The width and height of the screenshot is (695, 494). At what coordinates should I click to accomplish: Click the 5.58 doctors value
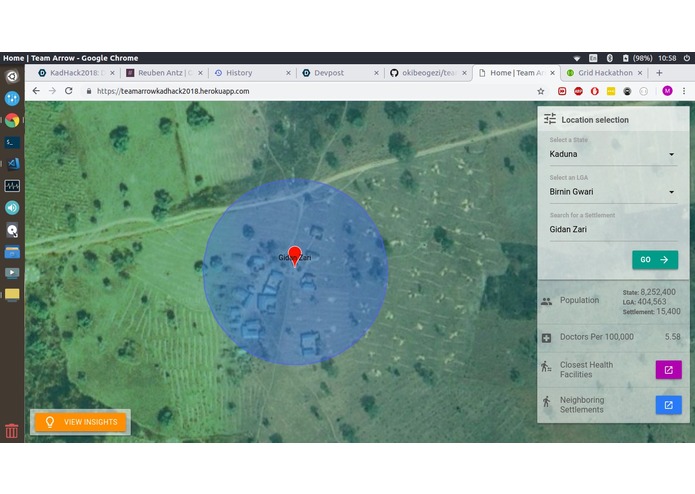(672, 337)
